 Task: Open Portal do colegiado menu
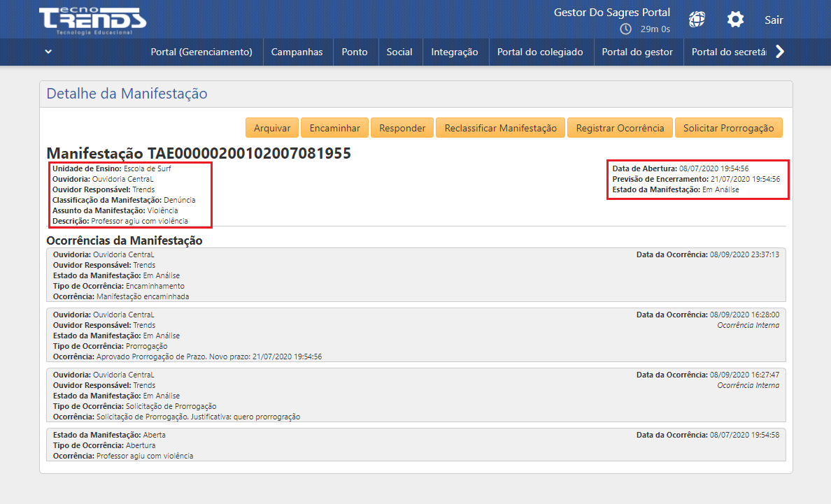(x=540, y=52)
